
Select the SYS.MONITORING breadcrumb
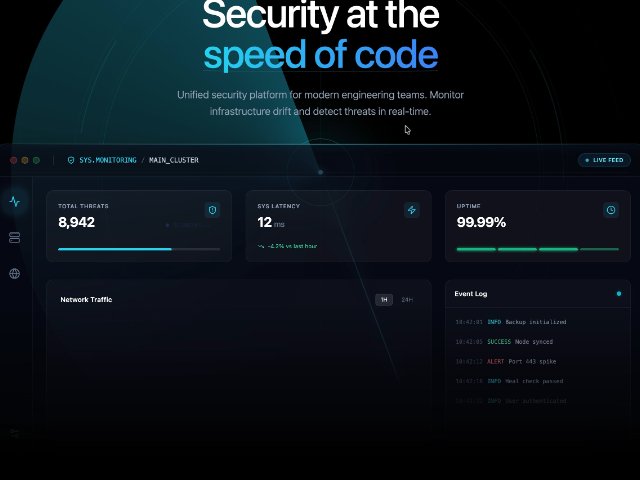point(107,160)
